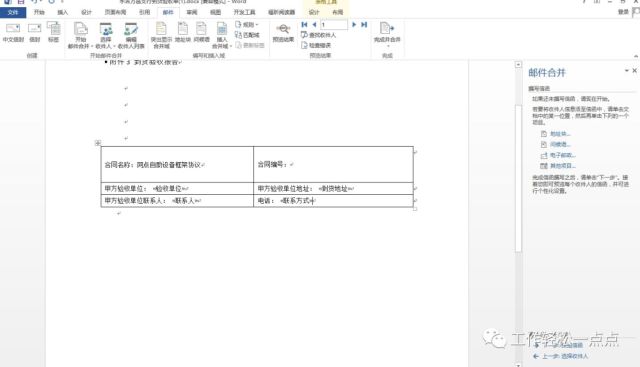Click the «到货地址» merge field
Image resolution: width=640 pixels, height=367 pixels.
click(335, 189)
